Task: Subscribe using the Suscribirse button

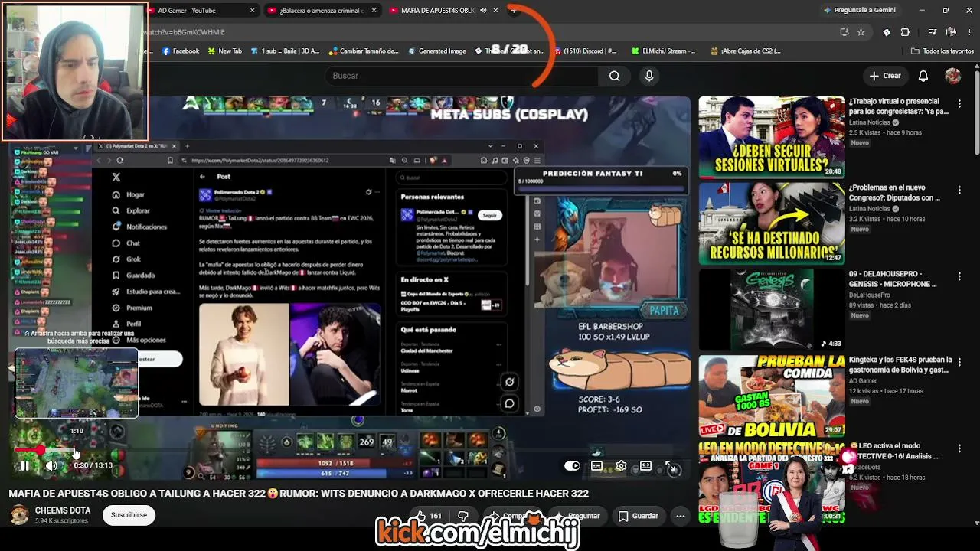Action: point(129,515)
